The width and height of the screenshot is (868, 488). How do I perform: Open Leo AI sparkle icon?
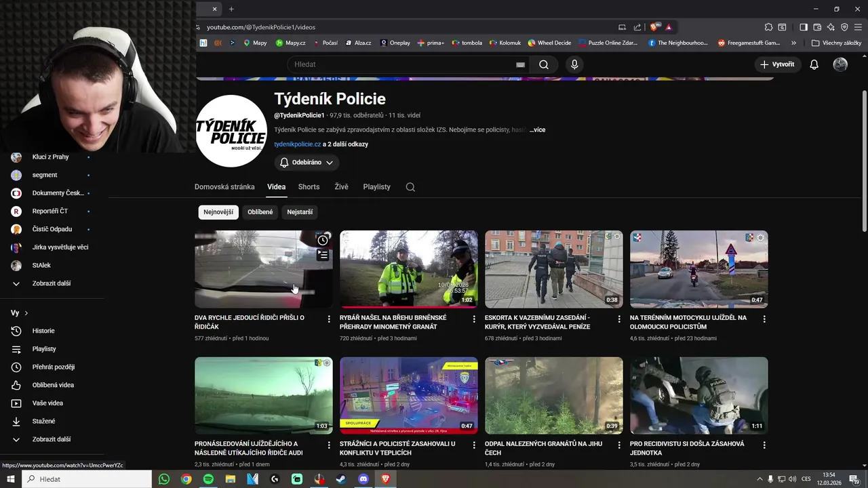(831, 27)
